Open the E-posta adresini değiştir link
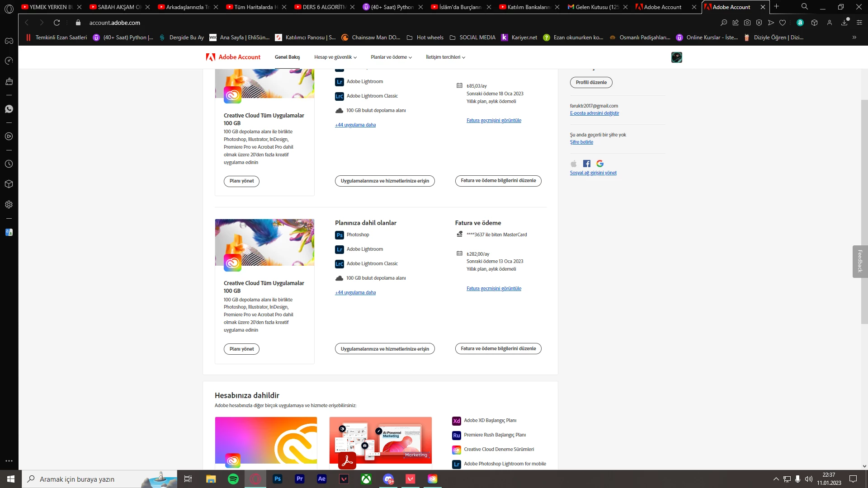868x488 pixels. click(x=594, y=113)
